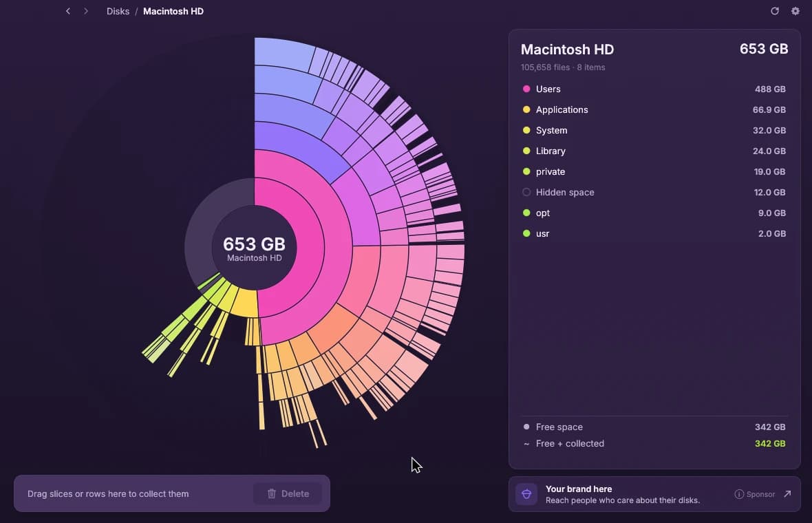Refresh the disk scan
812x523 pixels.
775,11
